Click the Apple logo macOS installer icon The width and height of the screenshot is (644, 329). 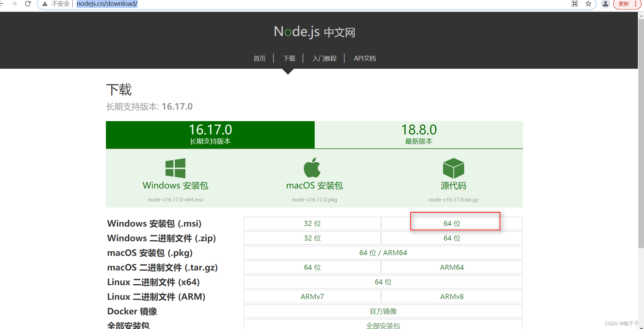312,168
